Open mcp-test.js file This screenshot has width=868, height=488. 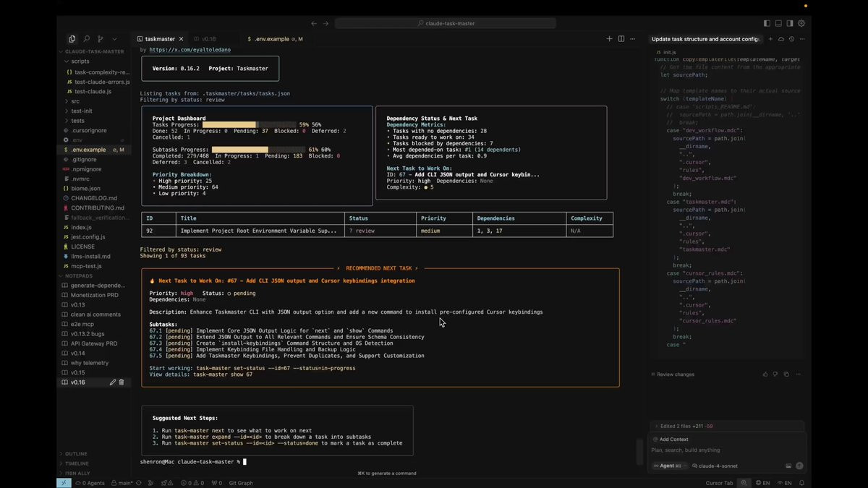coord(95,266)
